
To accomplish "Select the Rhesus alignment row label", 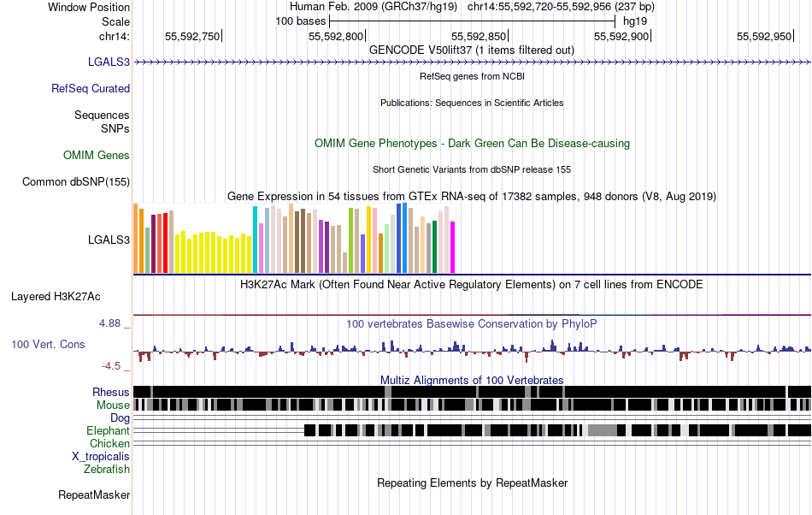I will [111, 392].
